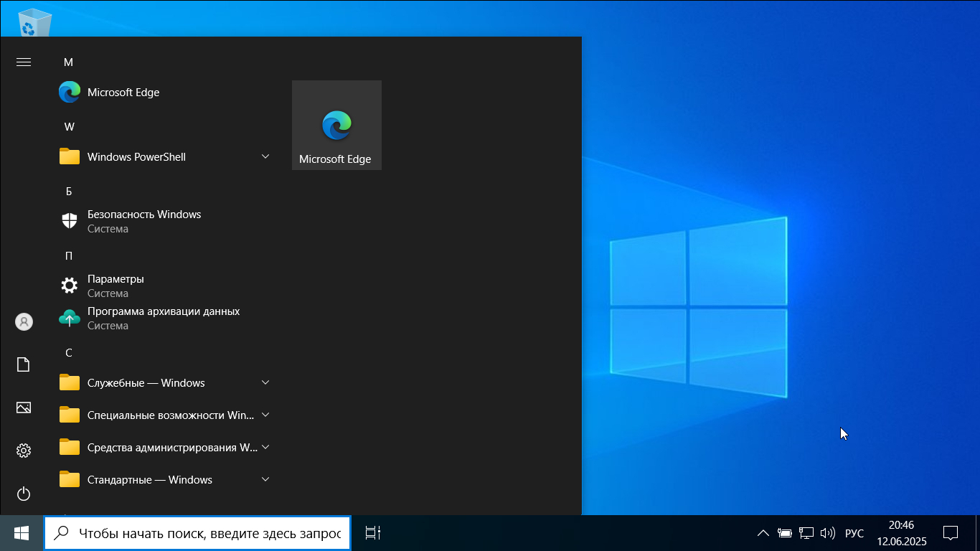The width and height of the screenshot is (980, 551).
Task: Open Documents icon in Start sidebar
Action: point(24,364)
